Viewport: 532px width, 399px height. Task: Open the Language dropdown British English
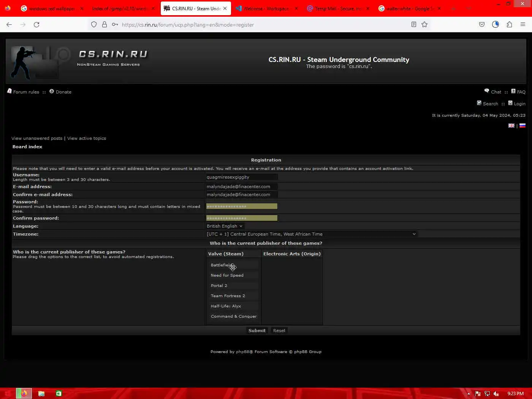[x=225, y=226]
